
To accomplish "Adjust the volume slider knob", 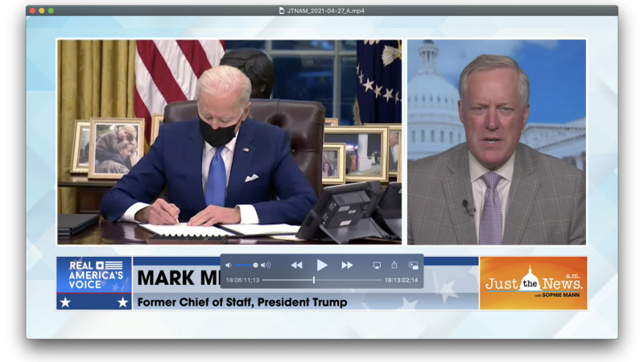I will [255, 265].
